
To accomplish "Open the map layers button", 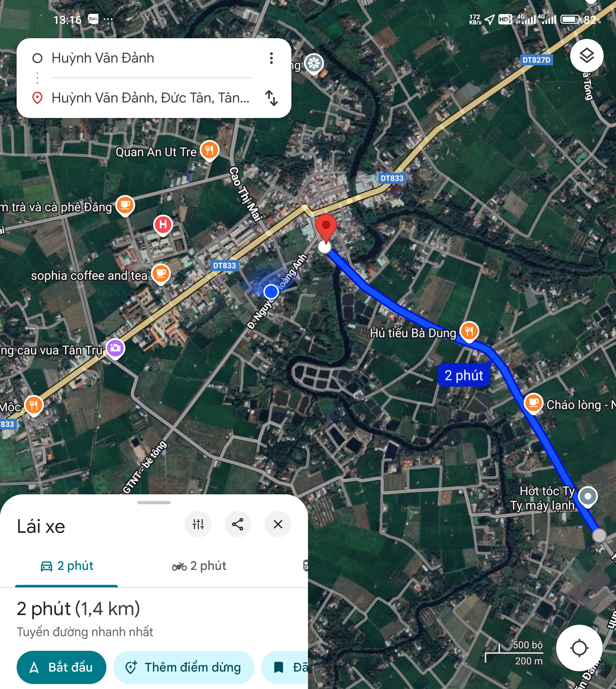I will coord(587,55).
